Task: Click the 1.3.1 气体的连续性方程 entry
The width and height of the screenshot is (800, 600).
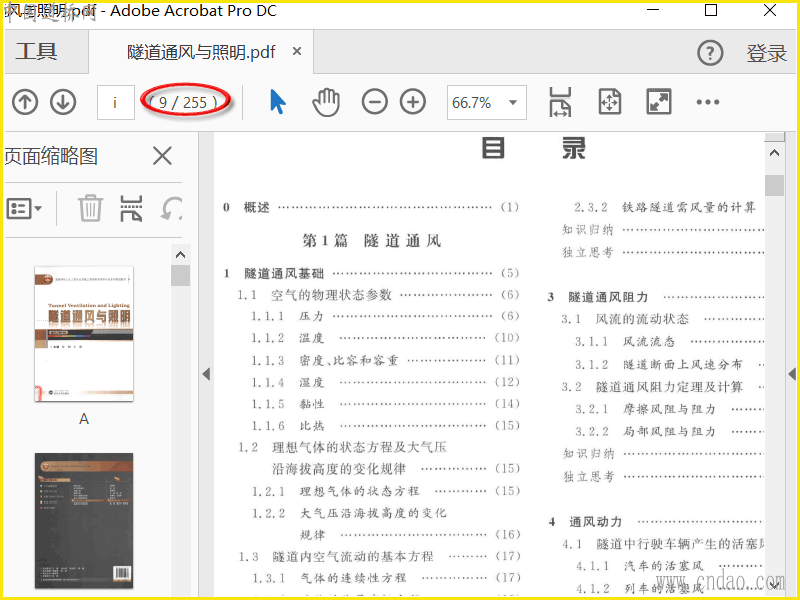Action: point(385,578)
